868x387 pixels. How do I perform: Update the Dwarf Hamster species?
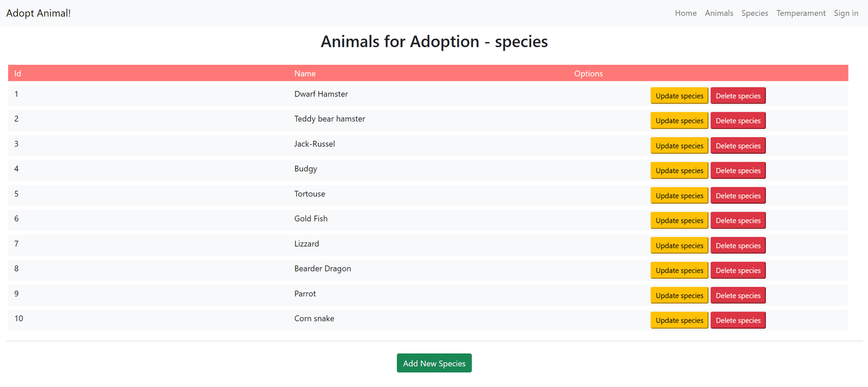tap(679, 96)
